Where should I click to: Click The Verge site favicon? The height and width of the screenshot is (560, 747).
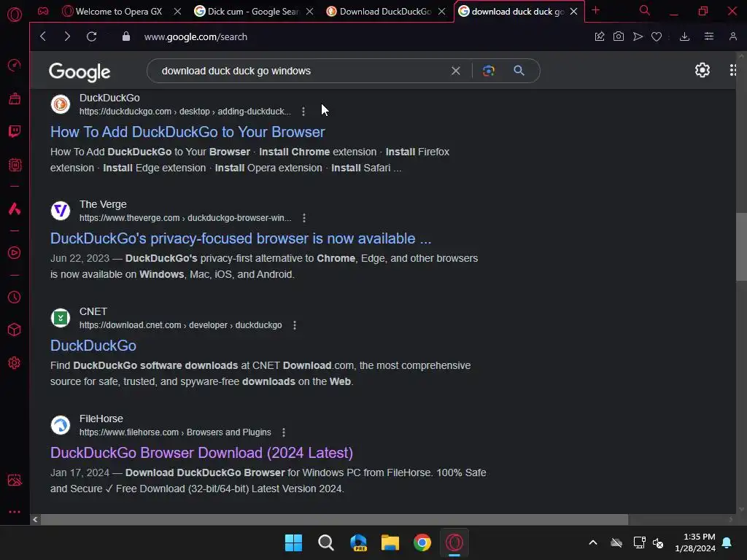coord(61,211)
